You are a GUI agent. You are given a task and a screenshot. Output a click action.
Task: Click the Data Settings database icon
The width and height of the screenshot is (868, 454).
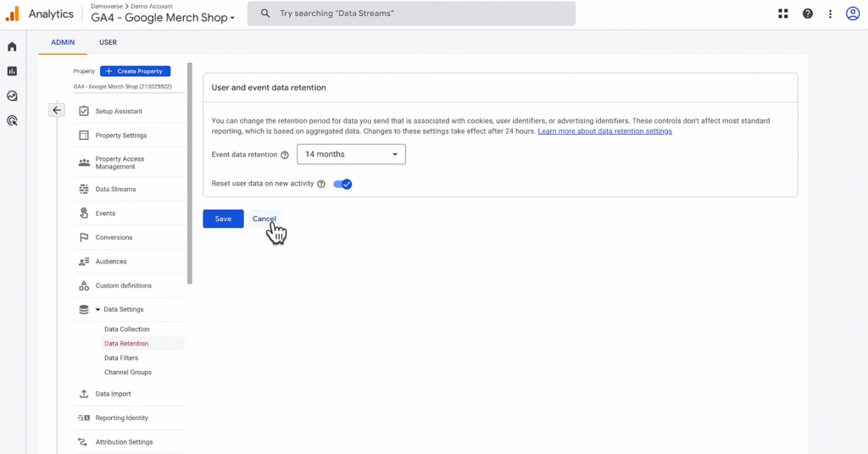click(84, 310)
